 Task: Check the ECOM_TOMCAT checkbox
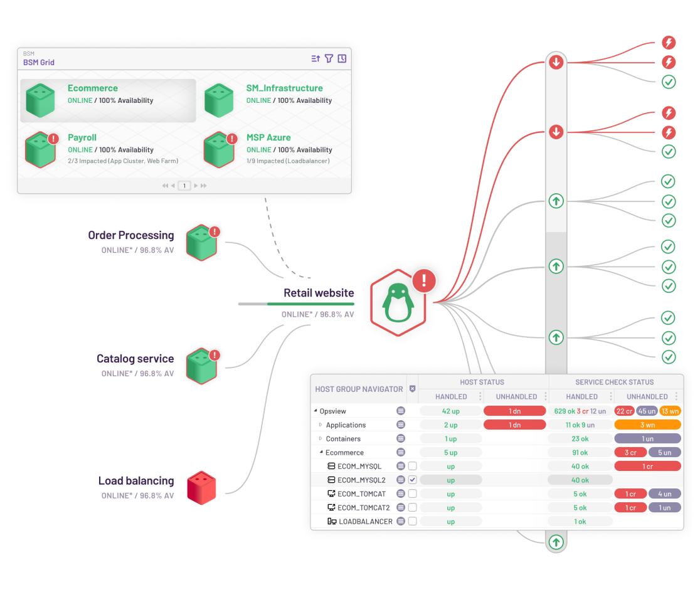click(x=412, y=494)
